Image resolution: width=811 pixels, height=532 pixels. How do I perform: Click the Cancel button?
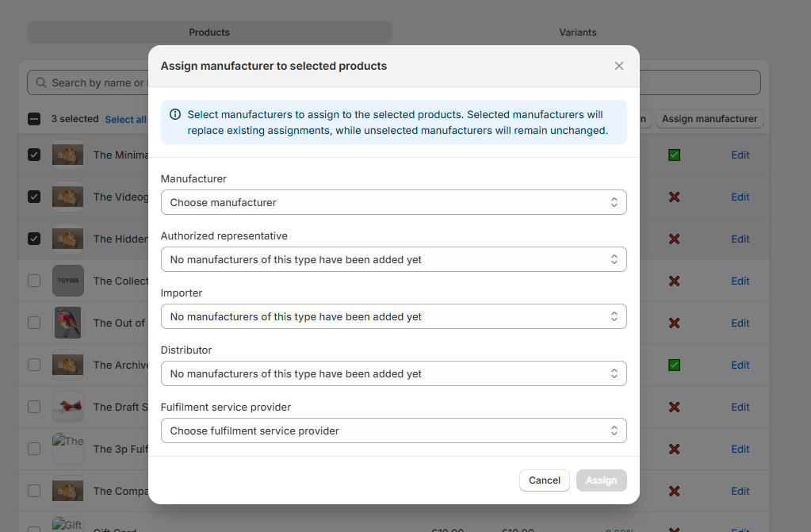point(544,480)
